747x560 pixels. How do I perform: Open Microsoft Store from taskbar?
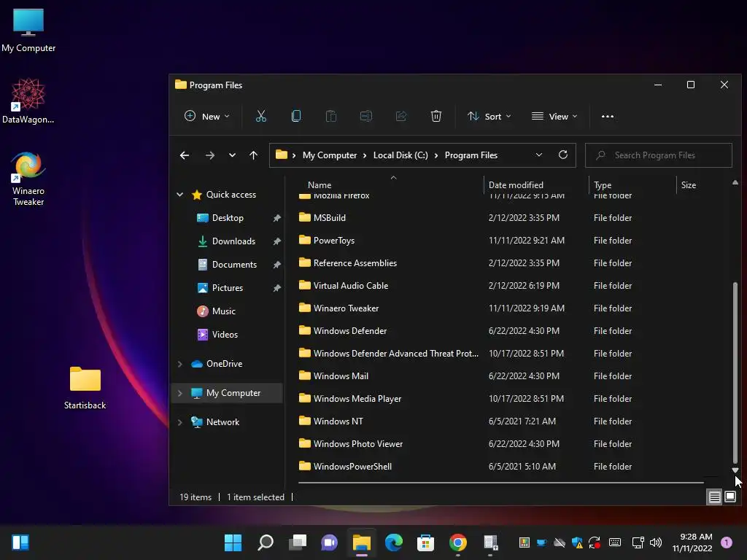point(425,542)
